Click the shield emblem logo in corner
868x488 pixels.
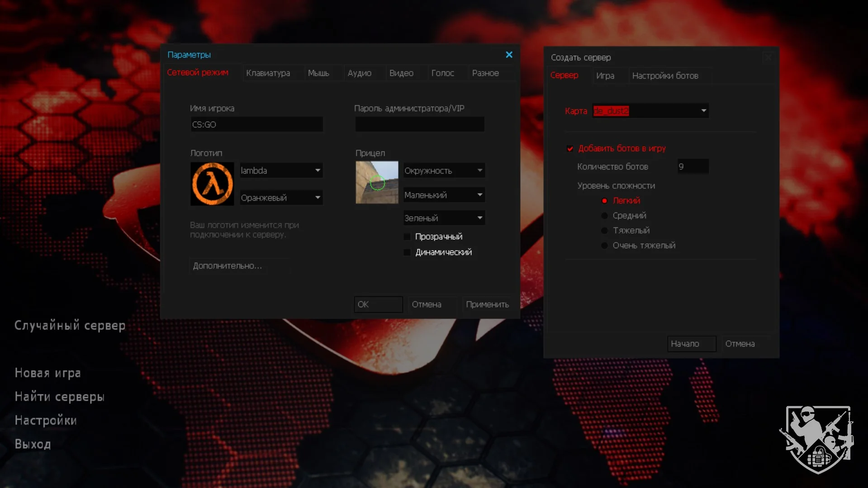coord(817,439)
